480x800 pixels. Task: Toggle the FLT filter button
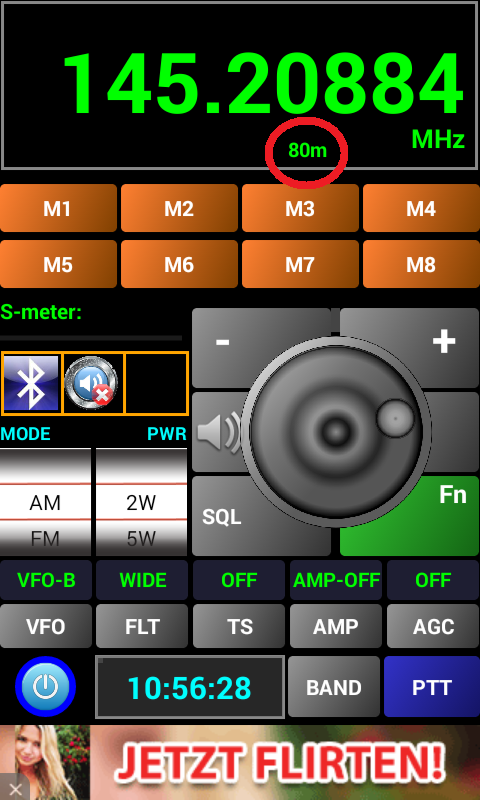click(142, 626)
